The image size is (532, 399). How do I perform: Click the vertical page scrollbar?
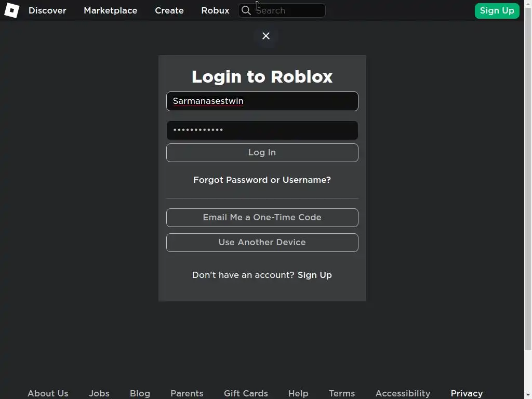(x=528, y=179)
